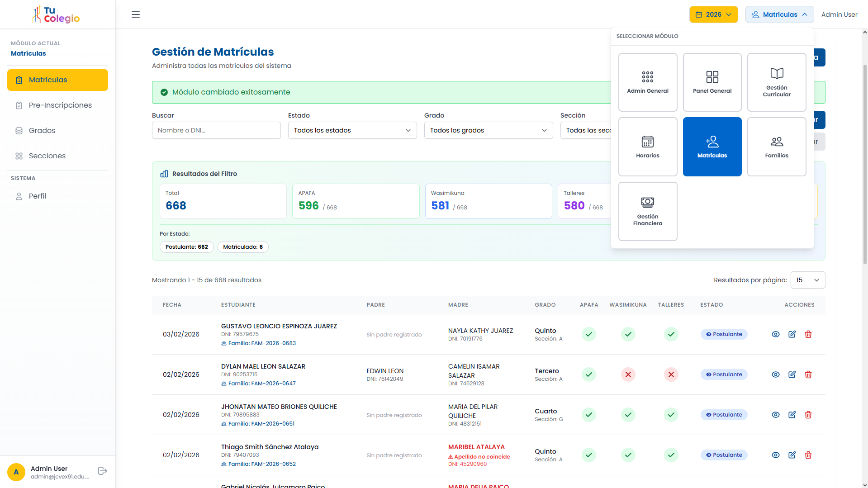View details of Gustavo Espinoza's matrícula
Viewport: 868px width, 488px height.
[x=776, y=334]
